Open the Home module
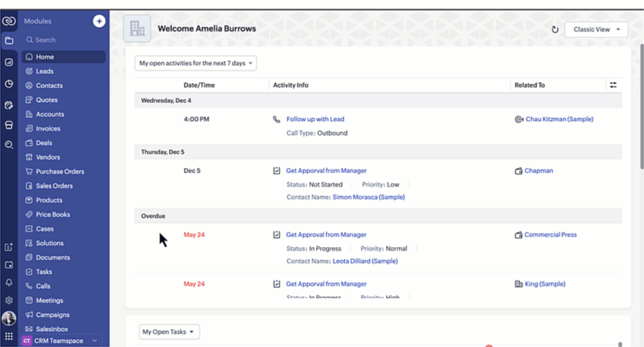The width and height of the screenshot is (644, 347). 63,57
